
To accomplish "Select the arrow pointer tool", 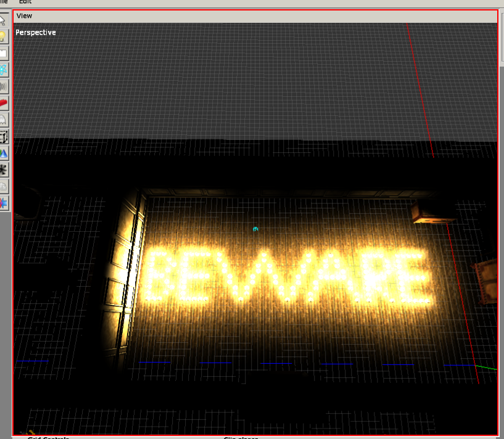I will coord(4,20).
